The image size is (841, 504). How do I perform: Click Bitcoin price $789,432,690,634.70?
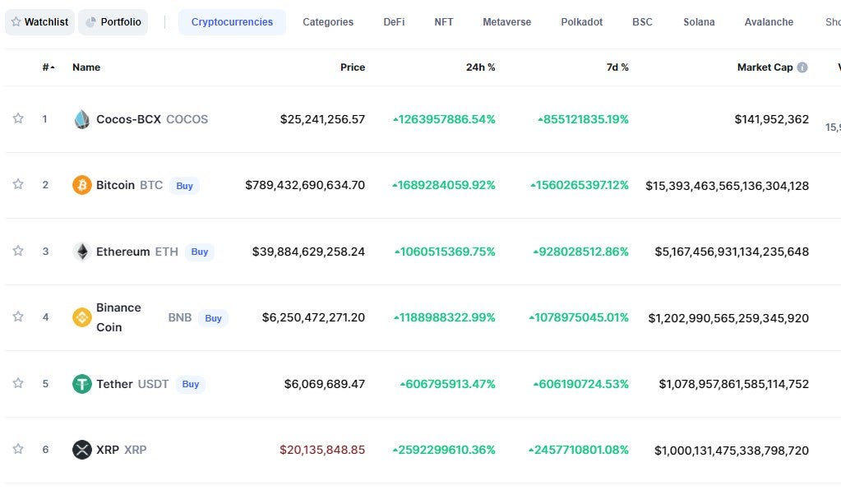pyautogui.click(x=305, y=185)
